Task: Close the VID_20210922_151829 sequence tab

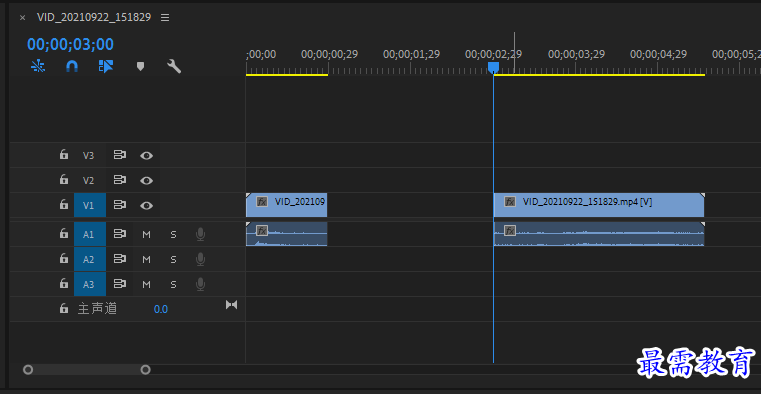Action: tap(22, 17)
